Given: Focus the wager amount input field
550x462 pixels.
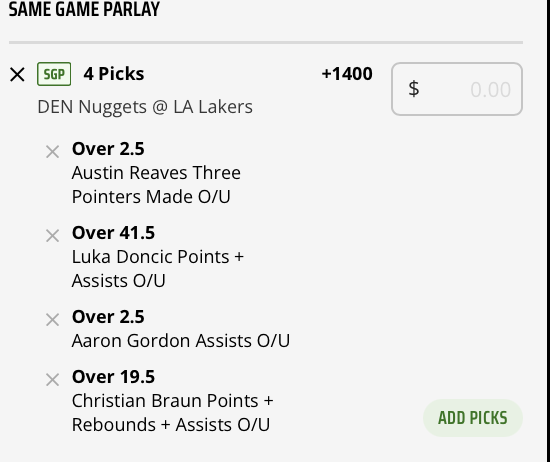Looking at the screenshot, I should 457,89.
